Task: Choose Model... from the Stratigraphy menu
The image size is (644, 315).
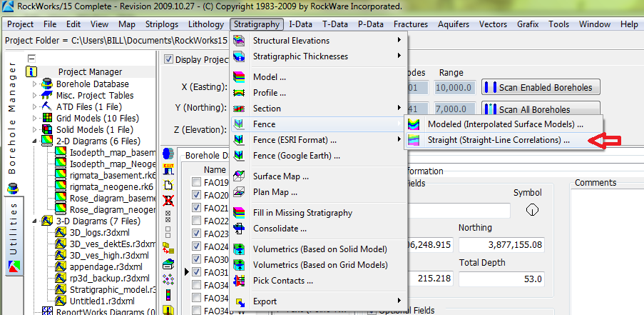Action: click(319, 77)
